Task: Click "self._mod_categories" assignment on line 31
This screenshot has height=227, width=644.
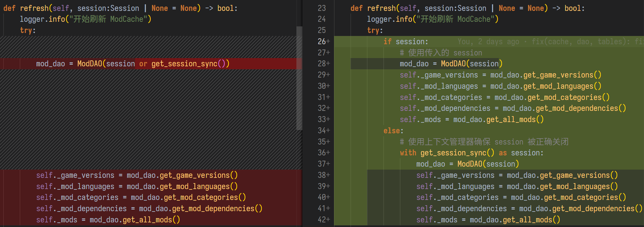Action: pyautogui.click(x=504, y=97)
